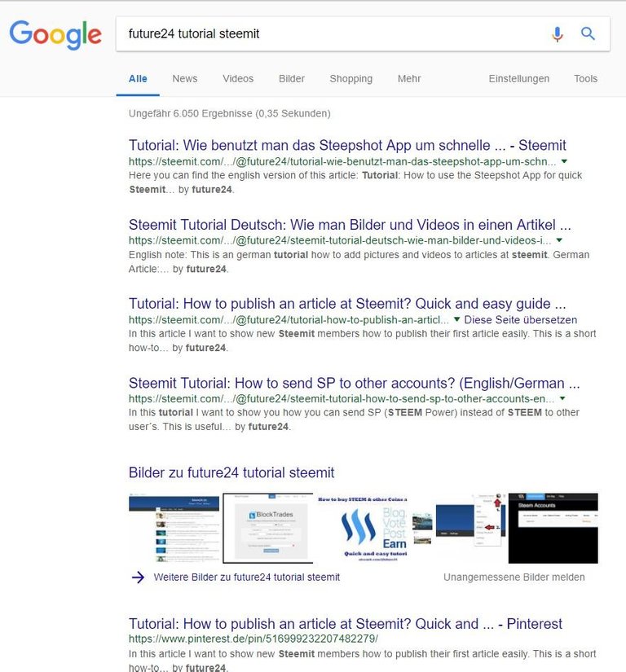Screen dimensions: 626x672
Task: Open How to send SP to other accounts result
Action: pyautogui.click(x=354, y=383)
